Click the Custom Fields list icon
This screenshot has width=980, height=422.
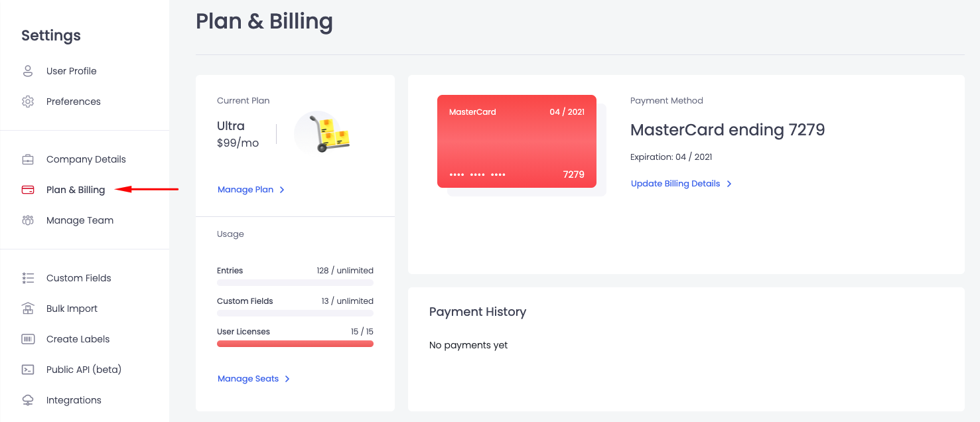click(28, 278)
